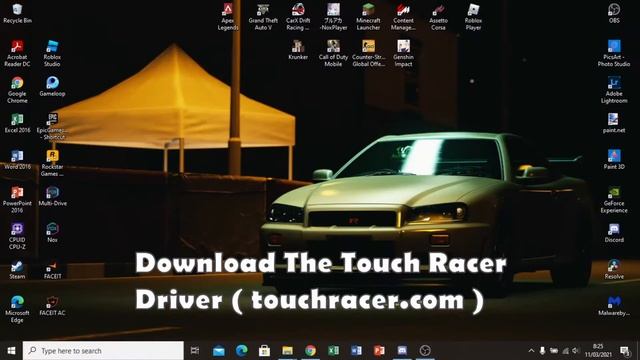
Task: Open the volume tray icon
Action: click(x=576, y=351)
